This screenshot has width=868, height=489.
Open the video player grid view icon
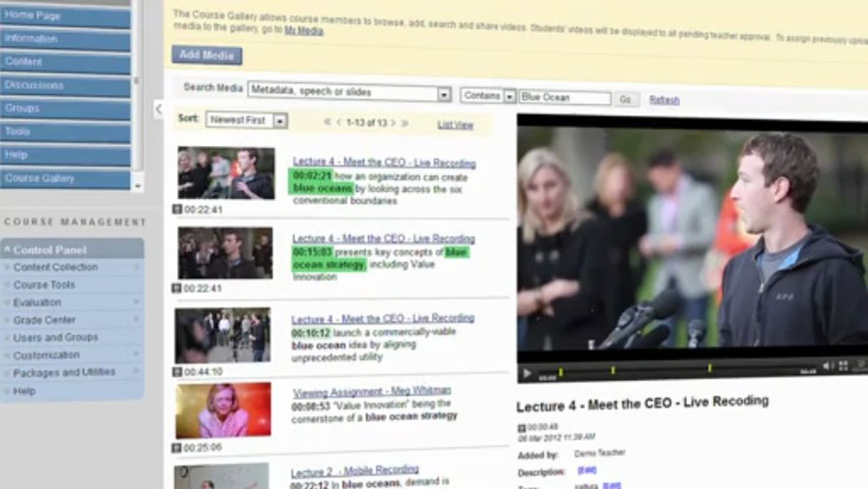[843, 365]
